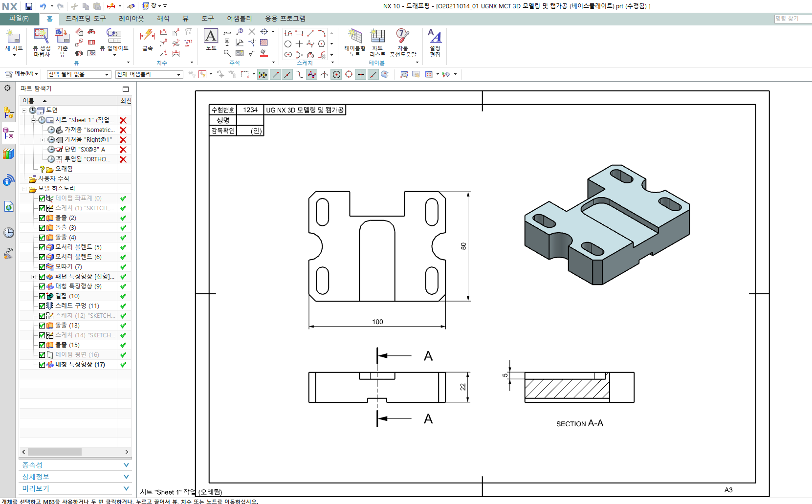
Task: Open the reuse library books icon
Action: point(8,154)
